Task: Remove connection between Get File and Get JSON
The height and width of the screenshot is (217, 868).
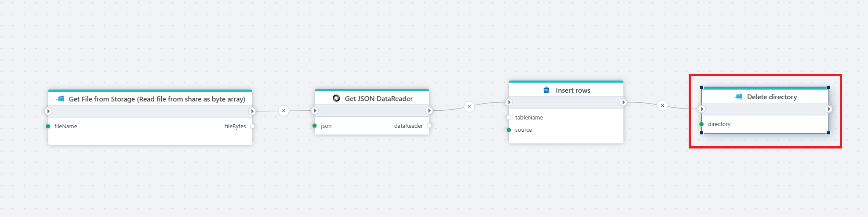Action: 283,111
